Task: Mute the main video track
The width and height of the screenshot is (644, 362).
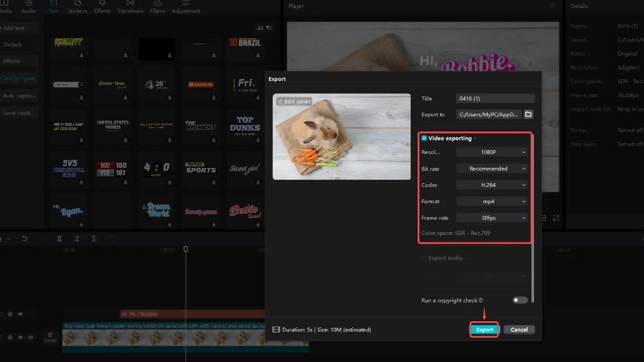Action: coord(31,337)
